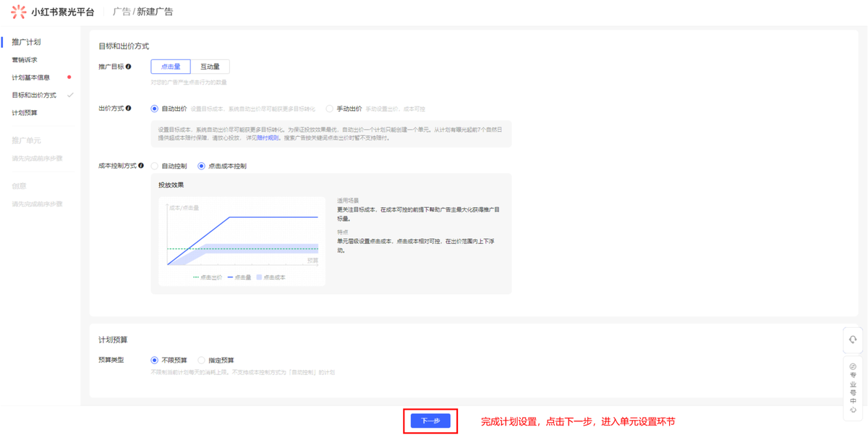Click checkmark icon beside 目标和出价方式 sidebar item
Screen dimensions: 868x438
pyautogui.click(x=70, y=95)
